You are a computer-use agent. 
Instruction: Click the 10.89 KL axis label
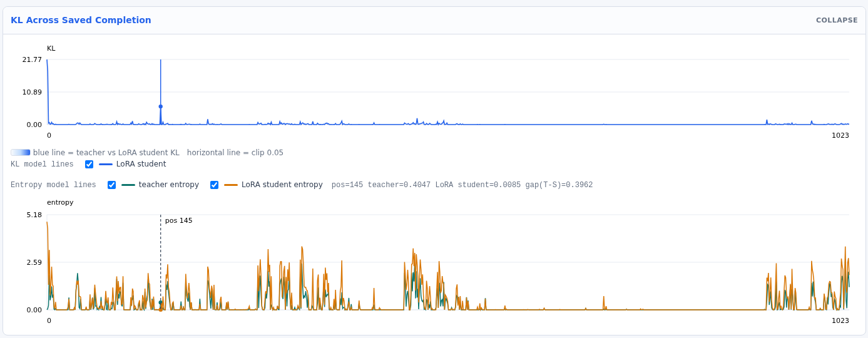pyautogui.click(x=32, y=92)
